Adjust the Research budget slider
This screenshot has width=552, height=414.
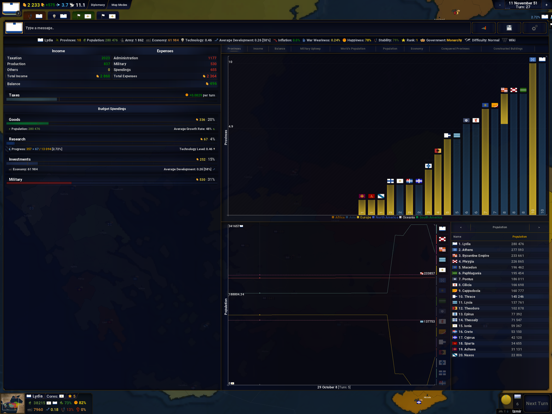tap(112, 143)
